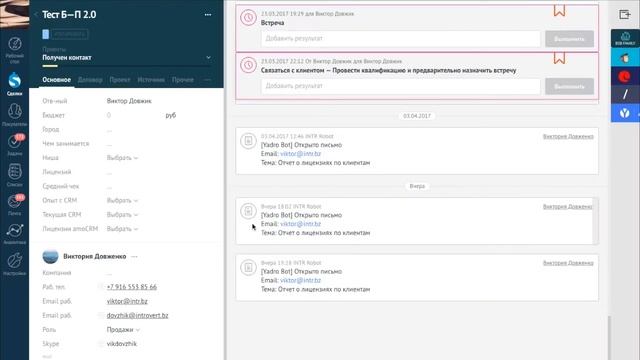Screen dimensions: 640x360
Task: Click the Город field value
Action: 109,129
